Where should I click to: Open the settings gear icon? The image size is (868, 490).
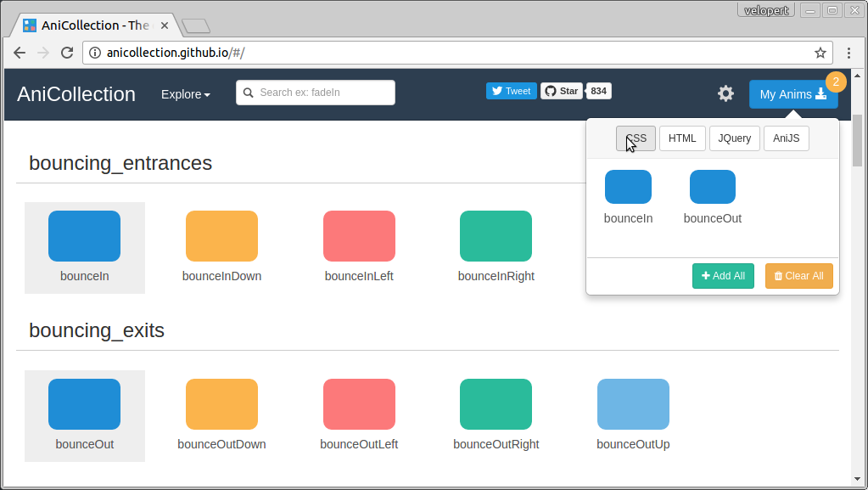(x=725, y=93)
